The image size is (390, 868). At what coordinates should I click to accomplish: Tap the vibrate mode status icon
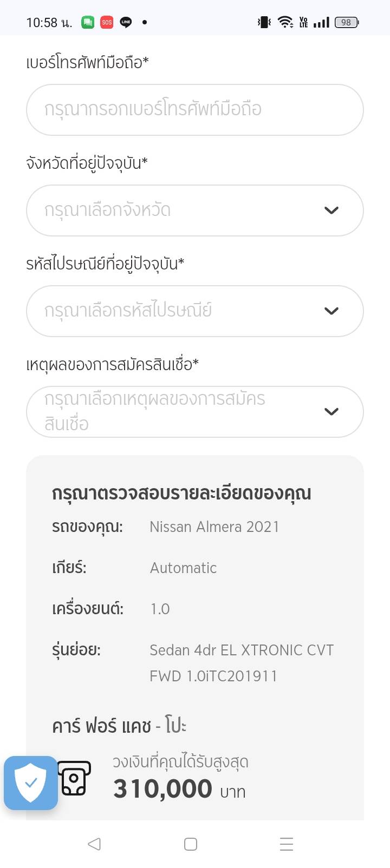pyautogui.click(x=264, y=22)
